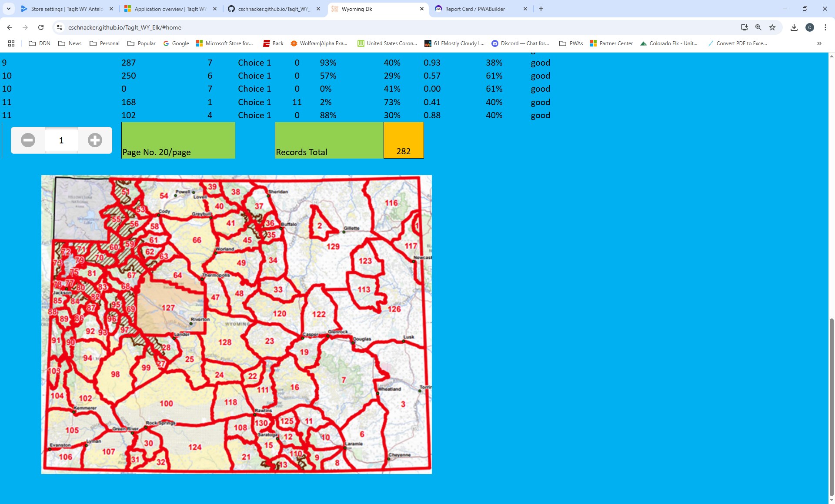The height and width of the screenshot is (504, 835).
Task: Reload the current page
Action: 41,27
